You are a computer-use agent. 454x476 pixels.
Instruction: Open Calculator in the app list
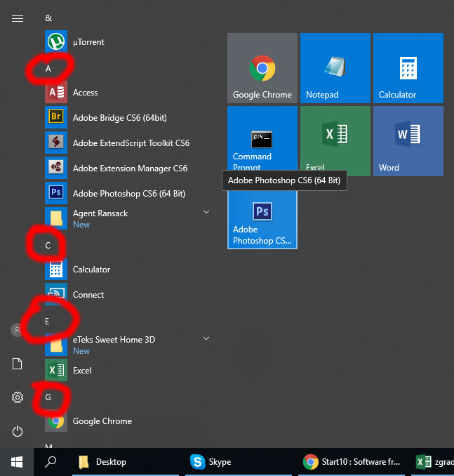pos(128,270)
